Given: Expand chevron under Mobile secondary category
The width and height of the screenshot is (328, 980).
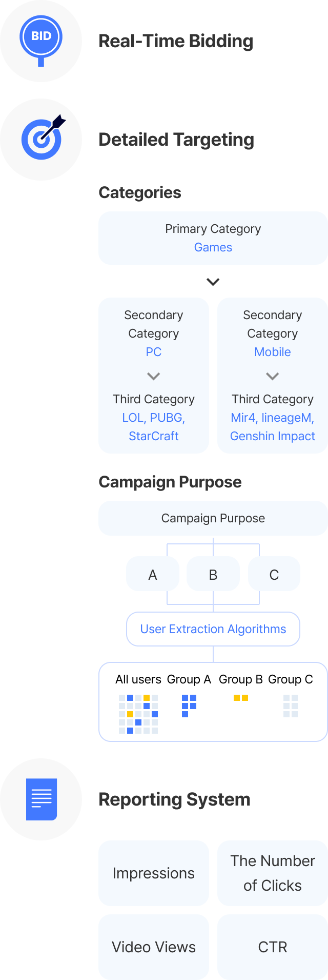Looking at the screenshot, I should click(273, 376).
